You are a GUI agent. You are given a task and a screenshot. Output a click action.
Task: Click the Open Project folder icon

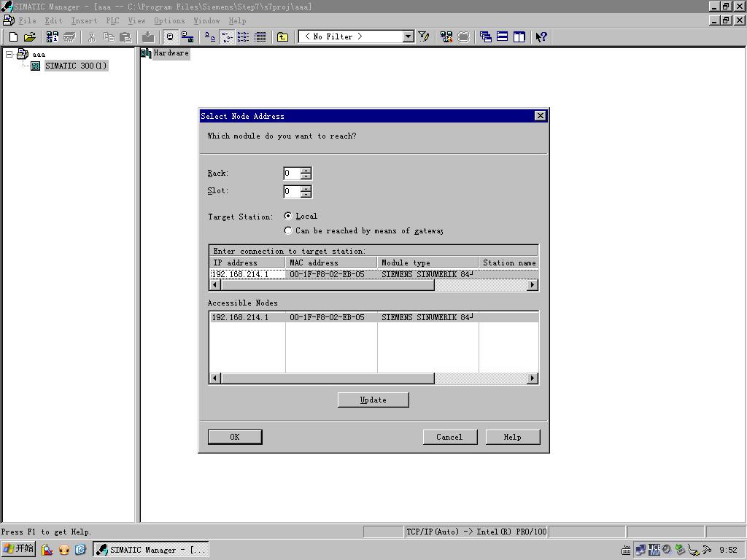(x=30, y=37)
